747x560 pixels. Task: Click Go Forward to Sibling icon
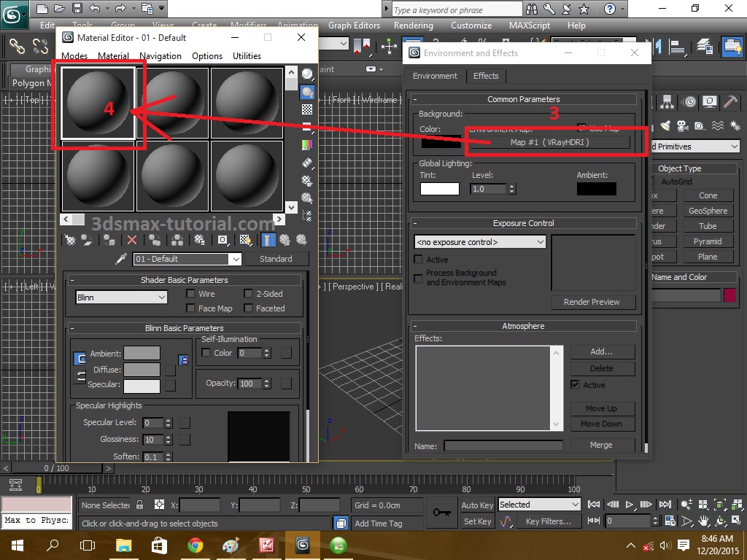tap(301, 240)
